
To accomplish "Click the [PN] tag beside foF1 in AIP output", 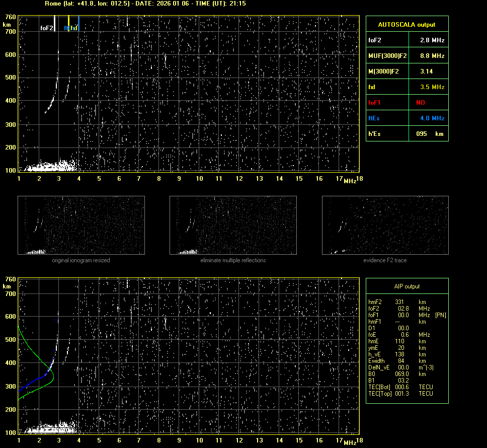I will point(440,315).
